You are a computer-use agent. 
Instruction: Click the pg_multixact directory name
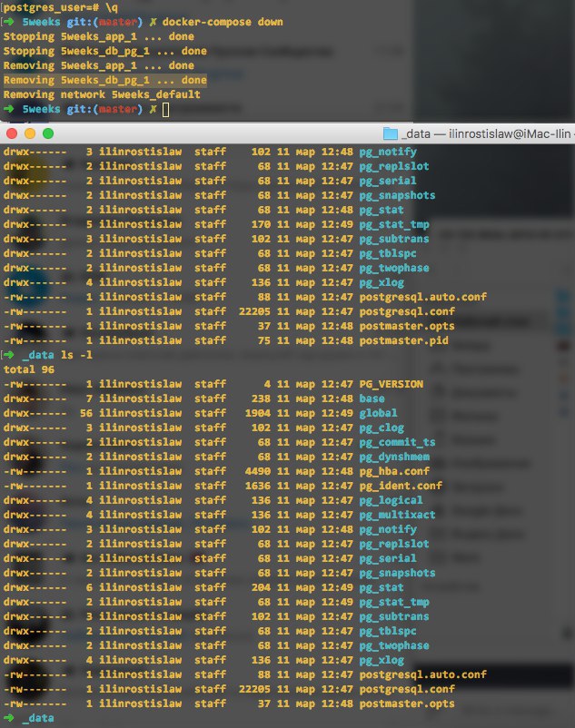(397, 515)
